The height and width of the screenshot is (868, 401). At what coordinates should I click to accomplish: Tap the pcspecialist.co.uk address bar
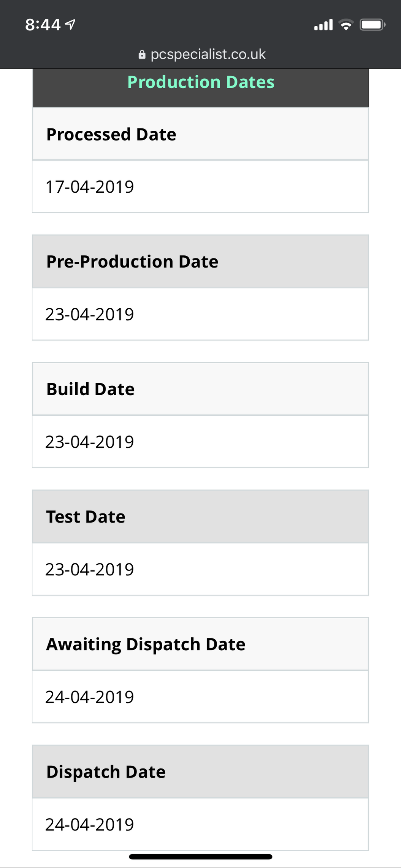pyautogui.click(x=208, y=54)
